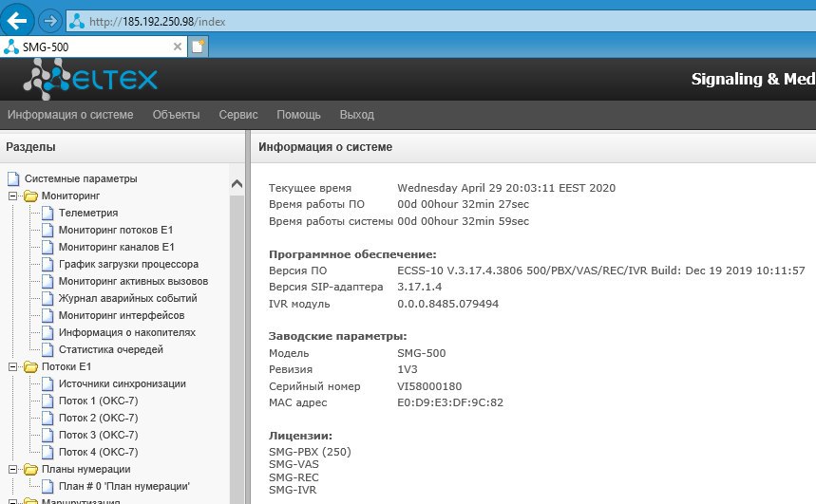Open Поток 4 (ОКС-7)
The width and height of the screenshot is (816, 504).
click(99, 453)
